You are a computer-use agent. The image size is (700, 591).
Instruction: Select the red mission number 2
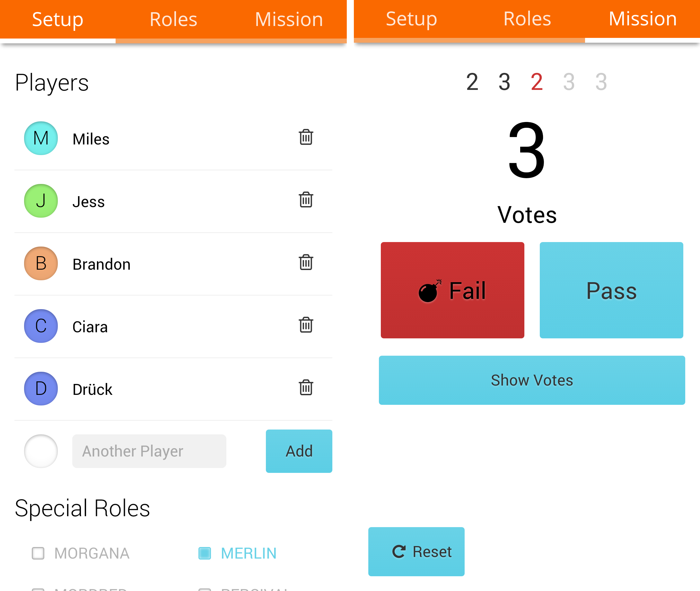pyautogui.click(x=537, y=82)
